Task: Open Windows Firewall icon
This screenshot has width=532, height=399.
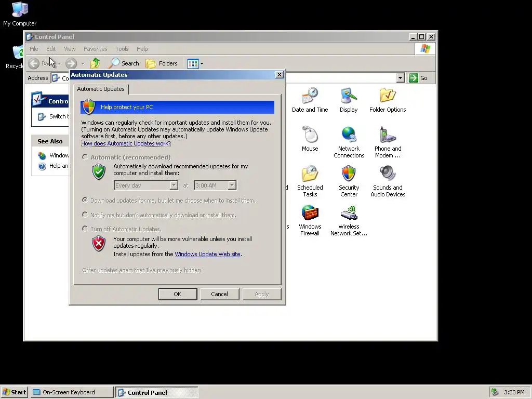Action: tap(310, 220)
